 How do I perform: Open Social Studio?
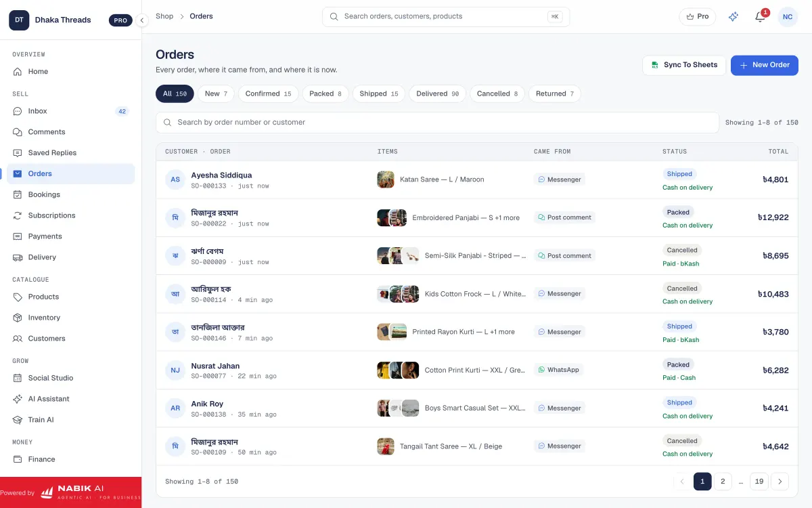coord(70,378)
